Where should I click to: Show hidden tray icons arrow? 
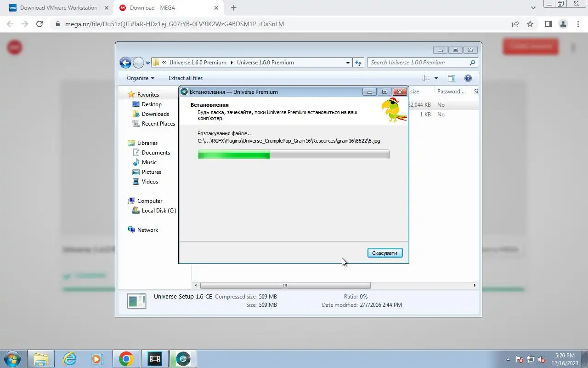508,359
